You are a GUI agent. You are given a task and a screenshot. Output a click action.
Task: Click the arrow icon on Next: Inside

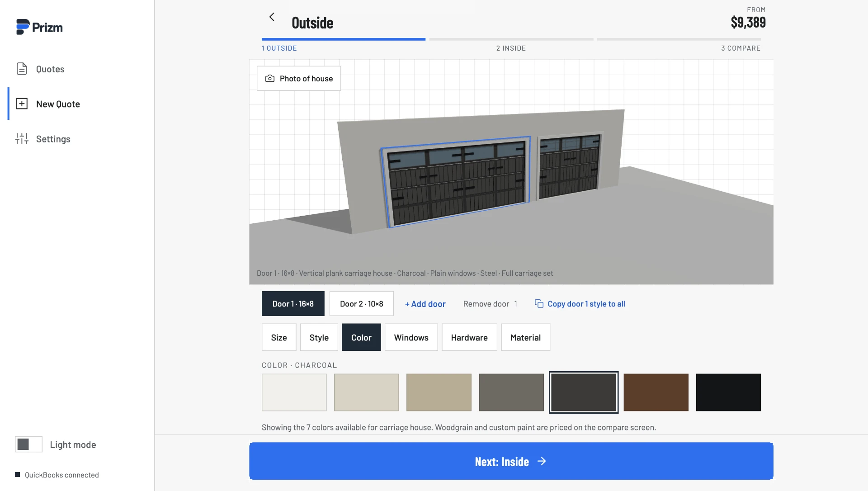542,461
